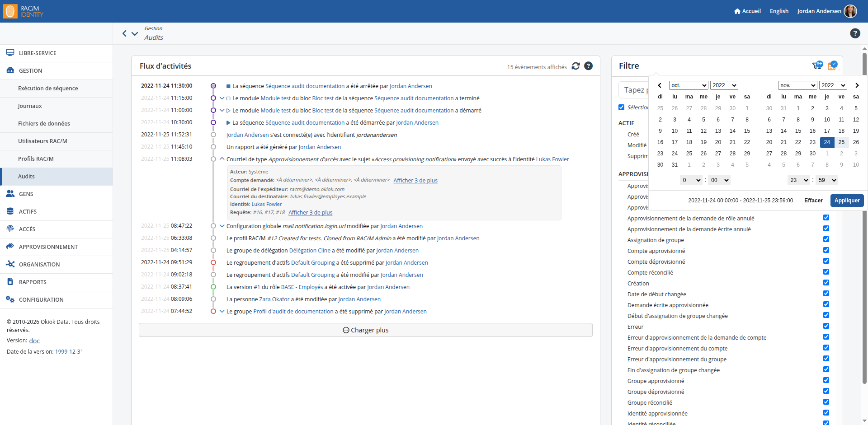Open the LIBRE-SERVICE sidebar section
Viewport: 868px width, 425px height.
click(57, 53)
